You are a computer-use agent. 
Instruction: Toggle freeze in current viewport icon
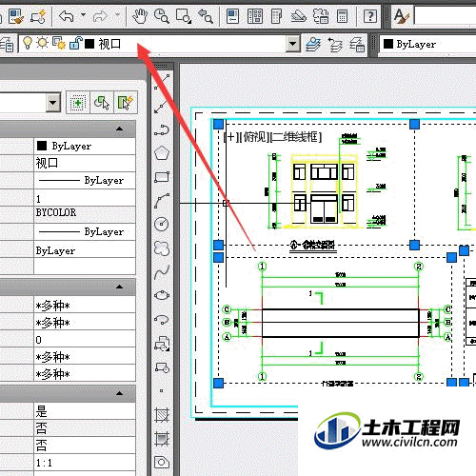click(59, 43)
